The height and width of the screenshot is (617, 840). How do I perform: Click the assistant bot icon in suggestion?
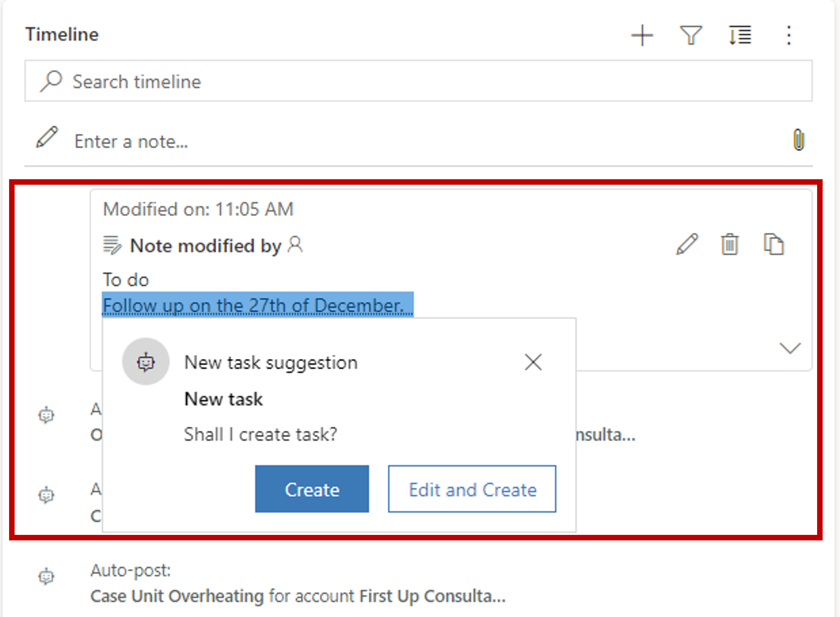(x=146, y=362)
